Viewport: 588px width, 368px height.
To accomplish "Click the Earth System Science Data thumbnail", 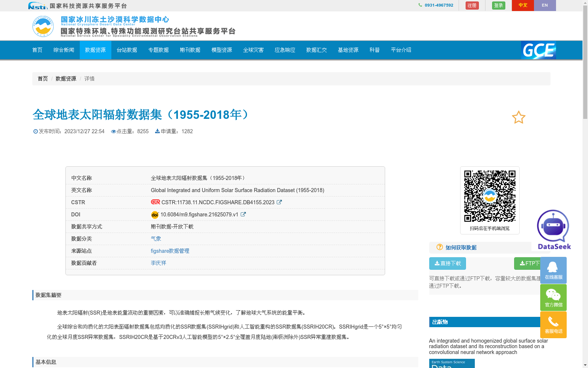I will [x=452, y=364].
